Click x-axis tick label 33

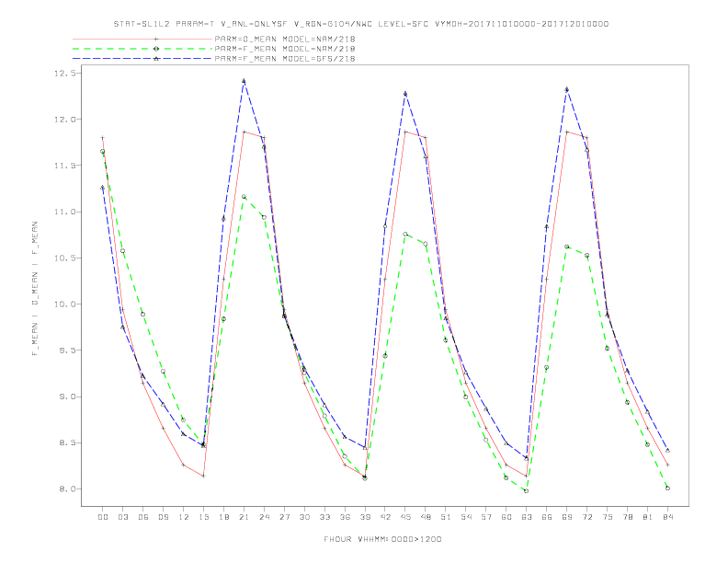click(x=324, y=517)
